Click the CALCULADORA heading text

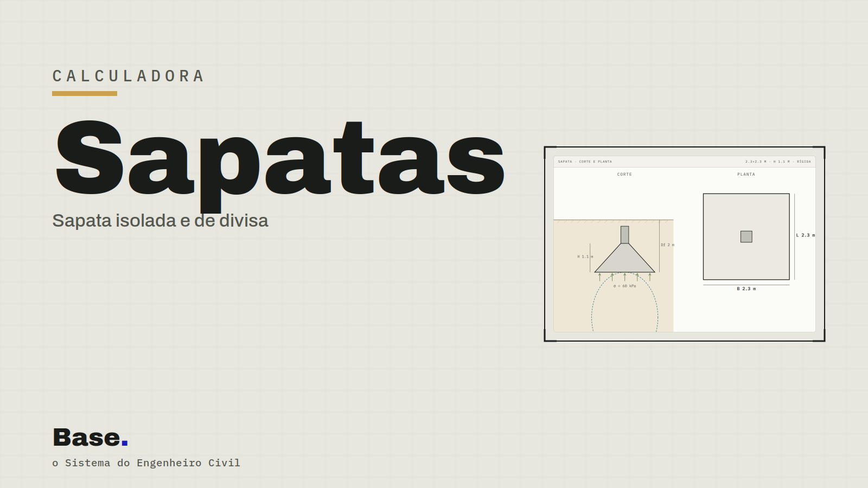[x=128, y=76]
